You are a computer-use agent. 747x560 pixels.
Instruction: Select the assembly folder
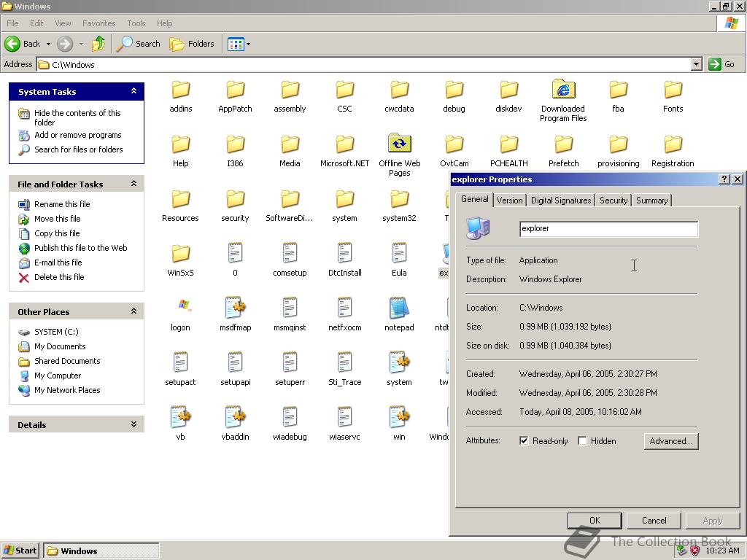(x=290, y=97)
